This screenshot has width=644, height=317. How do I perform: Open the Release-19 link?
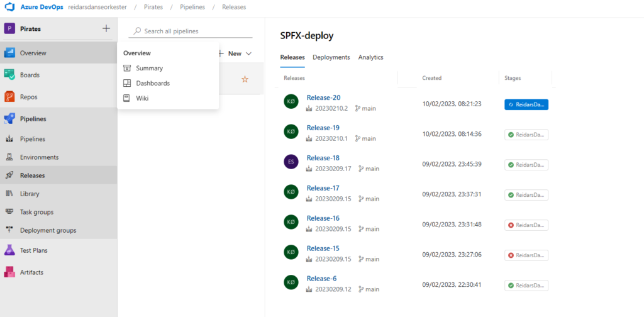[x=323, y=128]
